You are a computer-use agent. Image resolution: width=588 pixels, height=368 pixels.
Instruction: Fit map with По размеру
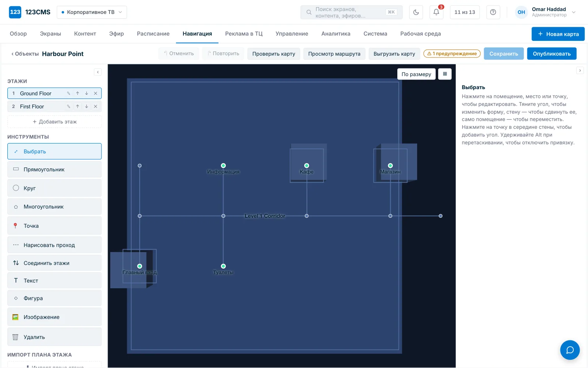tap(416, 74)
